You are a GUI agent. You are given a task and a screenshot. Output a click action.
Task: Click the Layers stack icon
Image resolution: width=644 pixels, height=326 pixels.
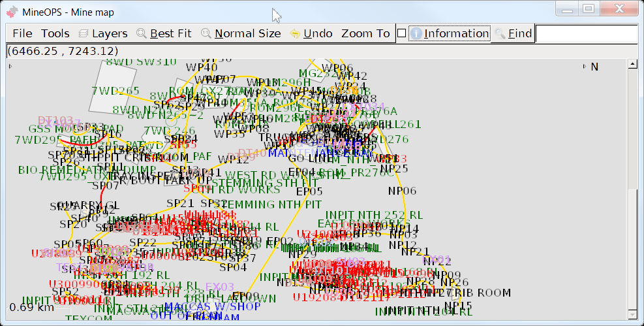pos(84,33)
